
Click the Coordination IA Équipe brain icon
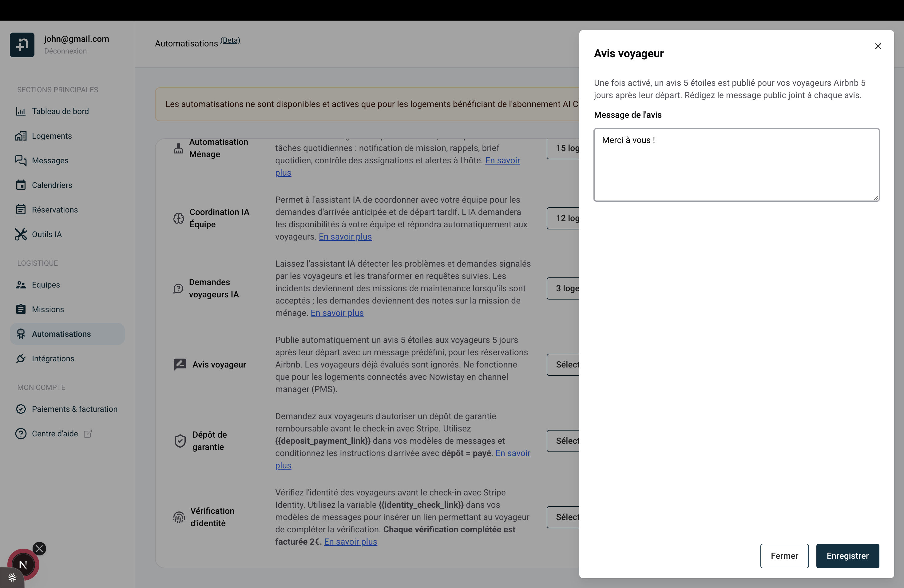(179, 218)
